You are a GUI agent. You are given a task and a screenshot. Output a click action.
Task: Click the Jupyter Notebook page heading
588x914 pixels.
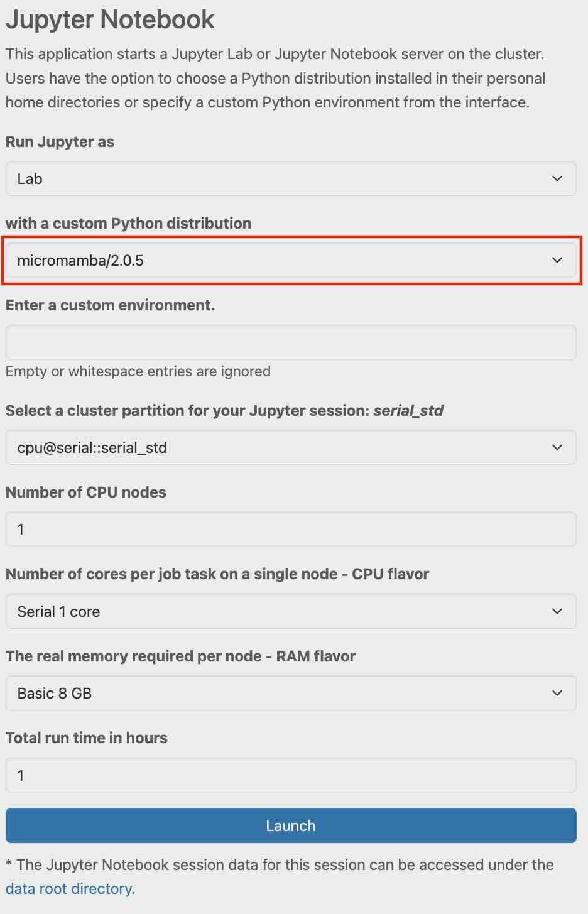click(x=110, y=20)
